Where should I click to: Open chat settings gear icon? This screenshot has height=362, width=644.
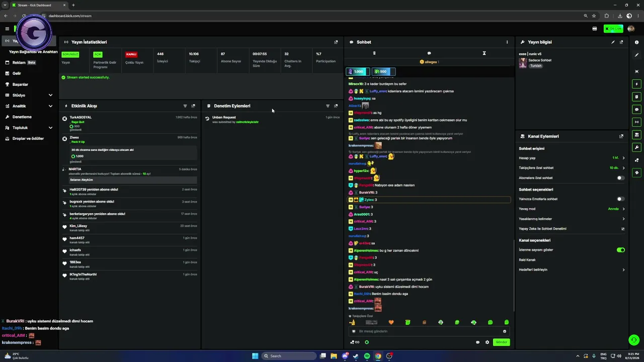pyautogui.click(x=487, y=342)
